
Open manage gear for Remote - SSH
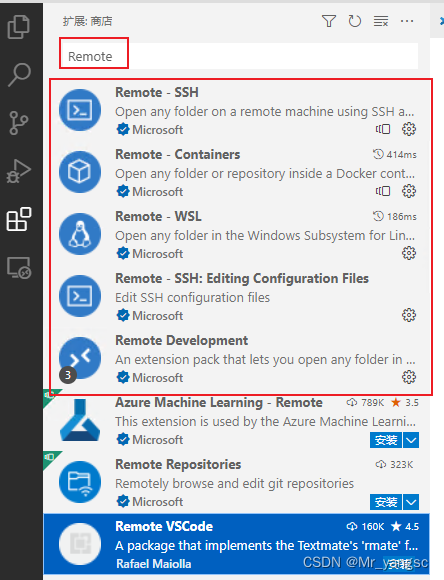409,129
